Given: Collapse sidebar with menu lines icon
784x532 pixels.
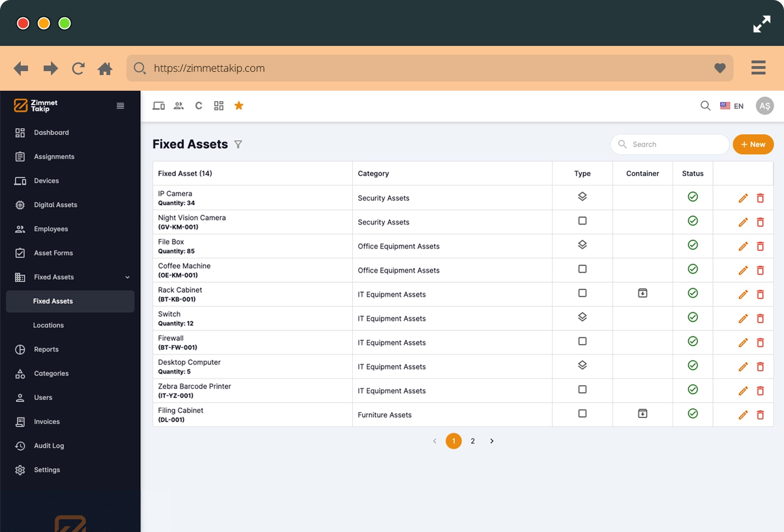Looking at the screenshot, I should pos(120,106).
